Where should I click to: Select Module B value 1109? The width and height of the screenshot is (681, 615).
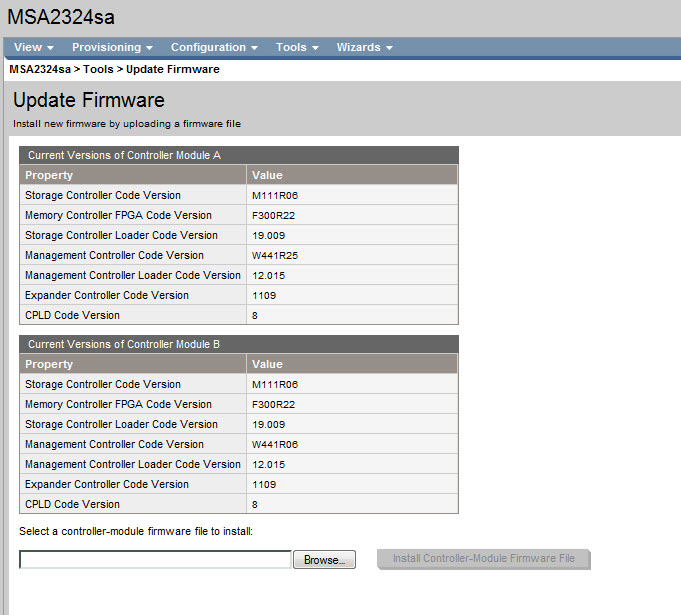tap(264, 484)
